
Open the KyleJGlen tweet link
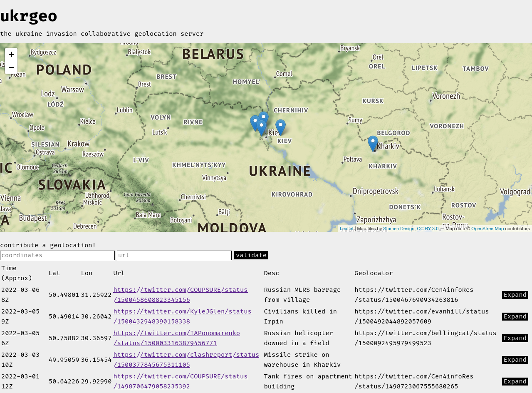coord(183,316)
